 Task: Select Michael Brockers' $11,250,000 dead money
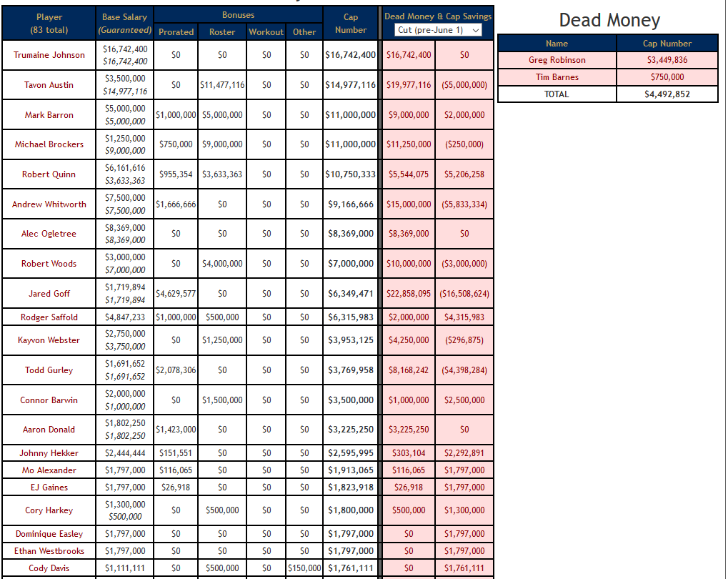point(409,144)
